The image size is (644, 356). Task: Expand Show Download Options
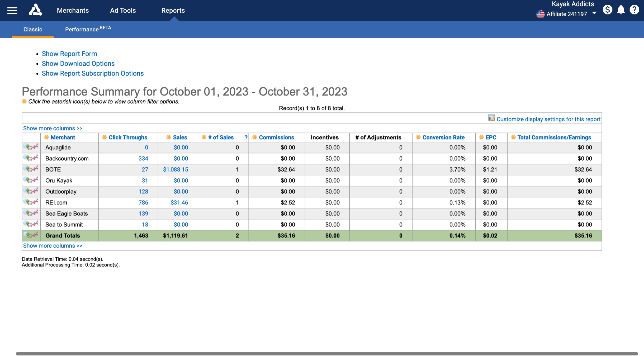[x=78, y=64]
